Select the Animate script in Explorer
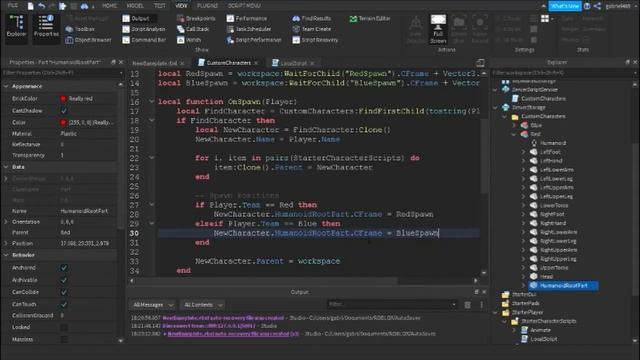The width and height of the screenshot is (640, 360). click(540, 330)
